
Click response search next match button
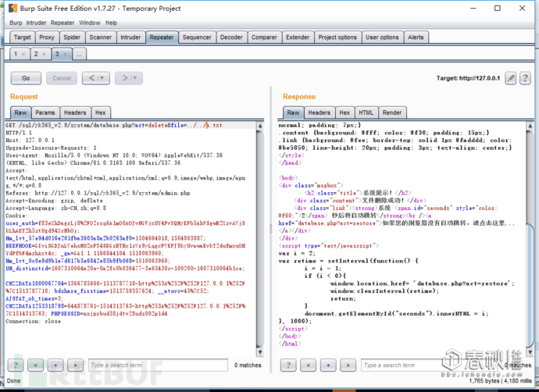tap(348, 365)
